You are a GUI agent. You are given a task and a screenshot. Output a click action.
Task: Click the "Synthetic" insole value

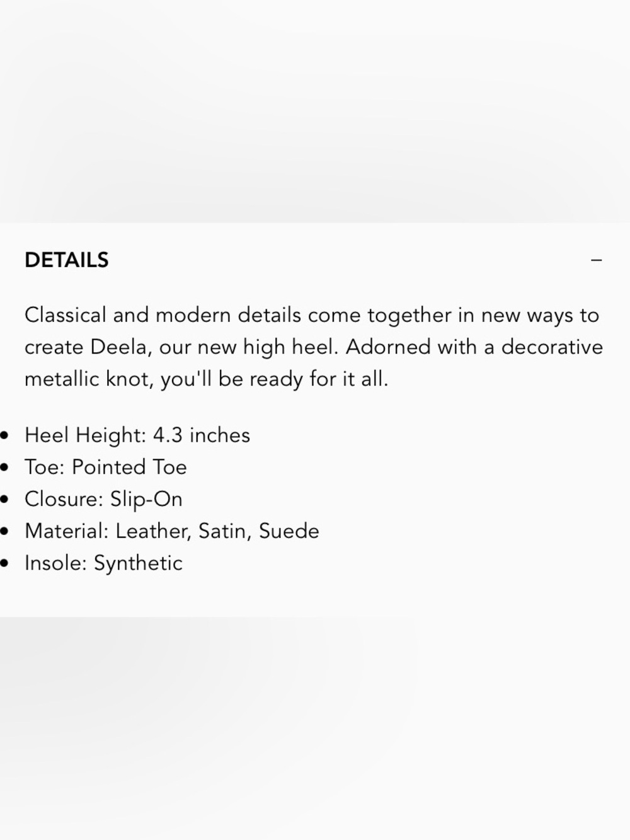point(138,563)
